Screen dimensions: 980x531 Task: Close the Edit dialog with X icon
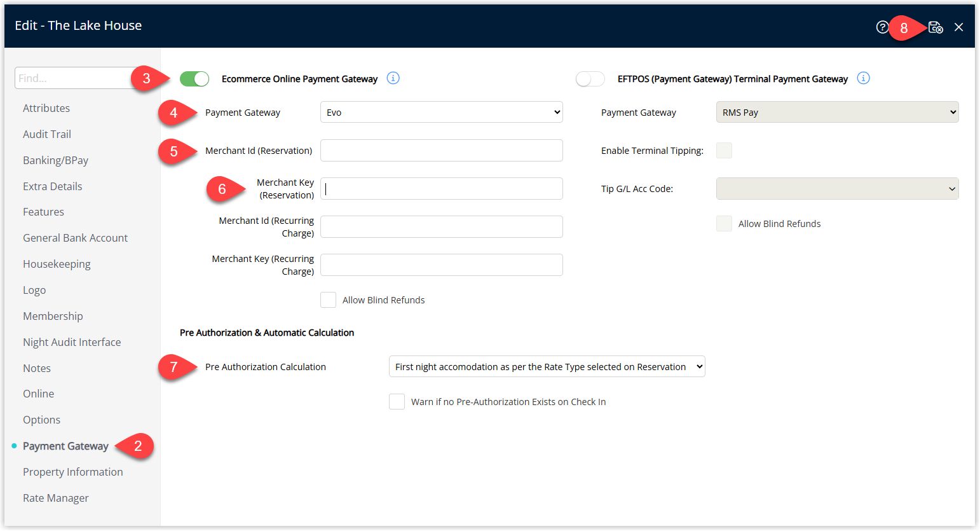click(x=958, y=27)
